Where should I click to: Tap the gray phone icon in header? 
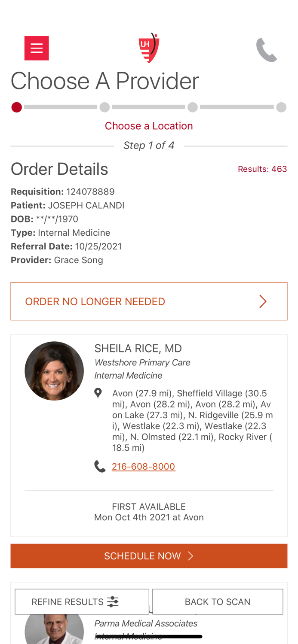click(x=266, y=50)
